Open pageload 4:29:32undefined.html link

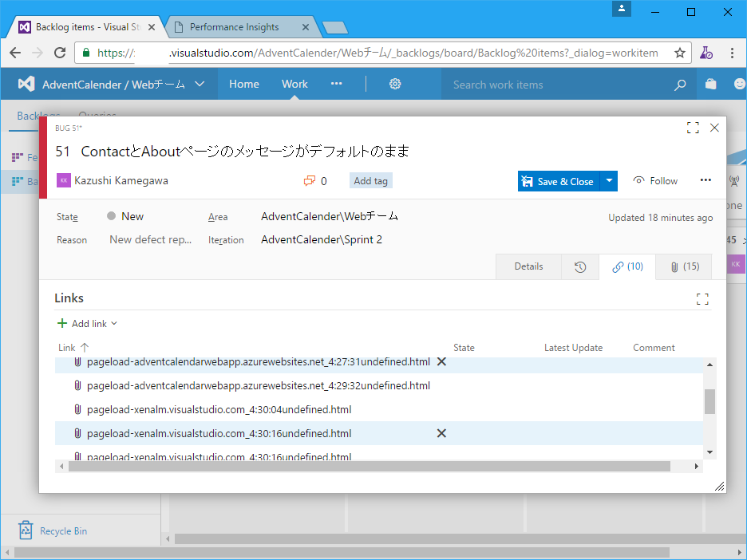click(259, 386)
